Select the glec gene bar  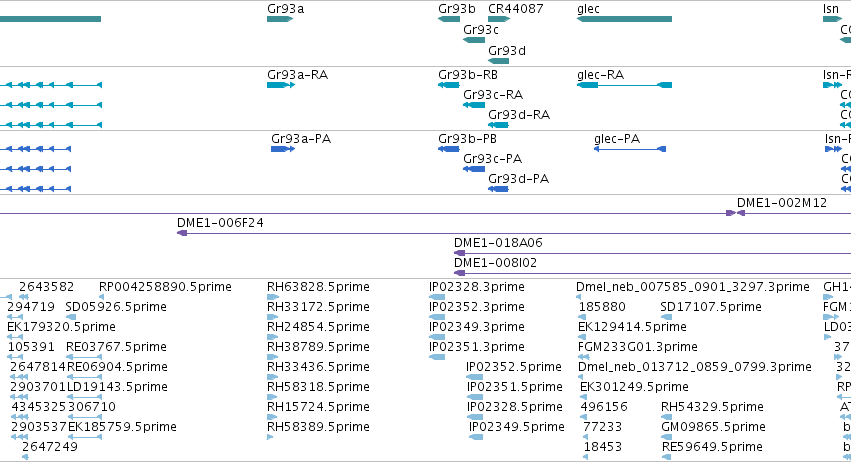624,19
